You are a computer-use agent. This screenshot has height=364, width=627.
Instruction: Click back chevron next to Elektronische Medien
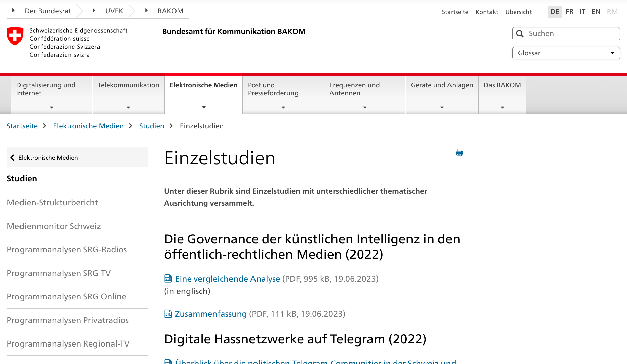(x=12, y=158)
